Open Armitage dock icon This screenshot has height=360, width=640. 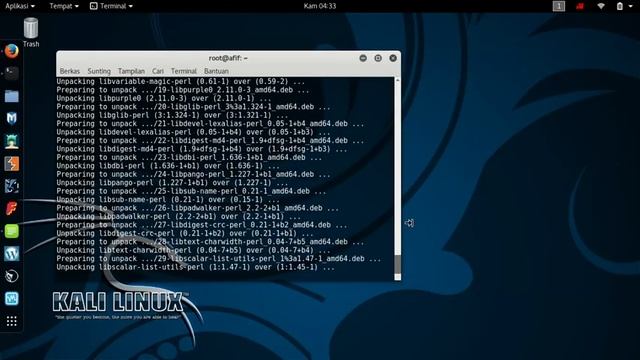pos(11,141)
